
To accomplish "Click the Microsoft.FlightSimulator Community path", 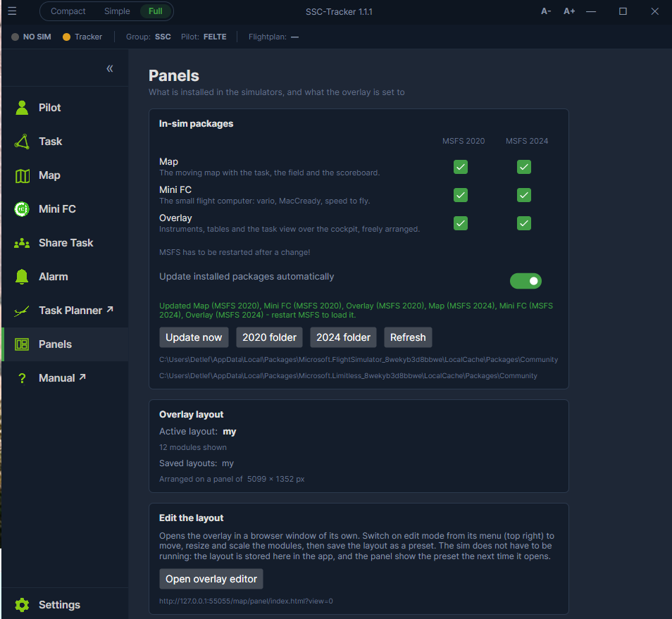I will coord(359,360).
